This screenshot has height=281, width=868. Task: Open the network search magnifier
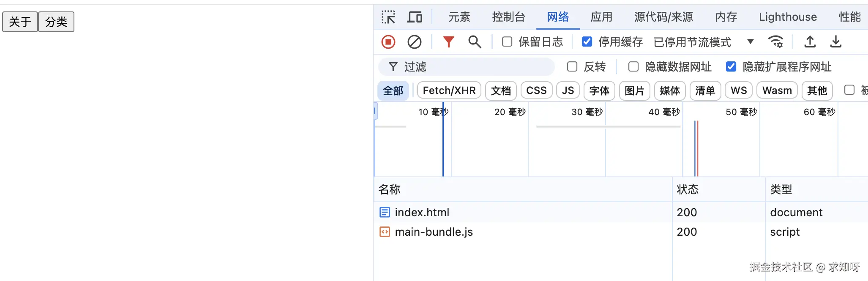[x=475, y=42]
